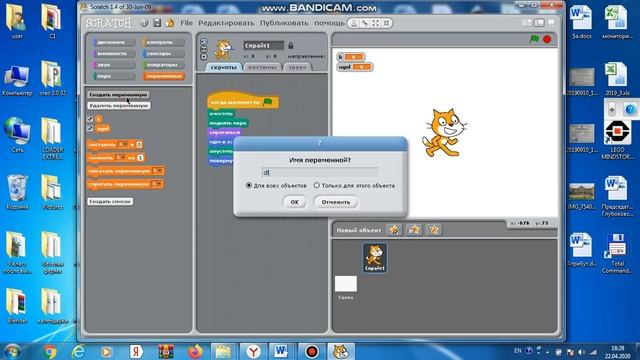Select the контроль block category
This screenshot has width=640, height=360.
(163, 42)
